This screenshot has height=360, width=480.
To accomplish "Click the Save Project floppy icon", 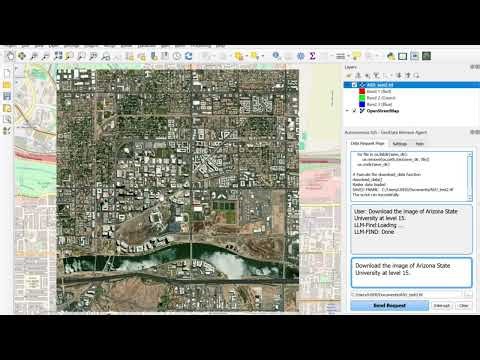I will pos(7,97).
